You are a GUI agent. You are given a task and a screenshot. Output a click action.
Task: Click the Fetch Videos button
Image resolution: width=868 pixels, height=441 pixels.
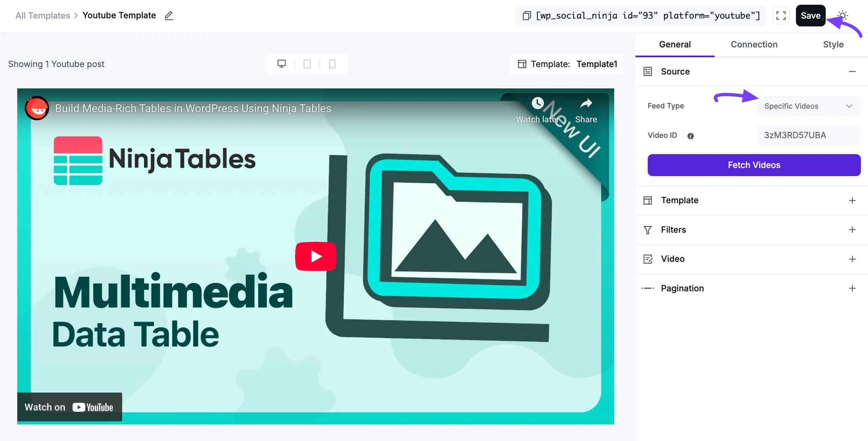tap(753, 165)
